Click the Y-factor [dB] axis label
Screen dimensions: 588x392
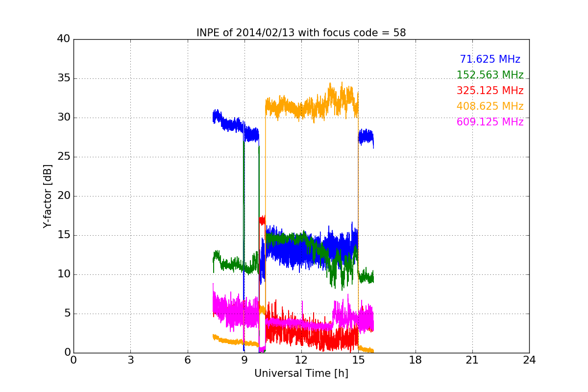48,196
